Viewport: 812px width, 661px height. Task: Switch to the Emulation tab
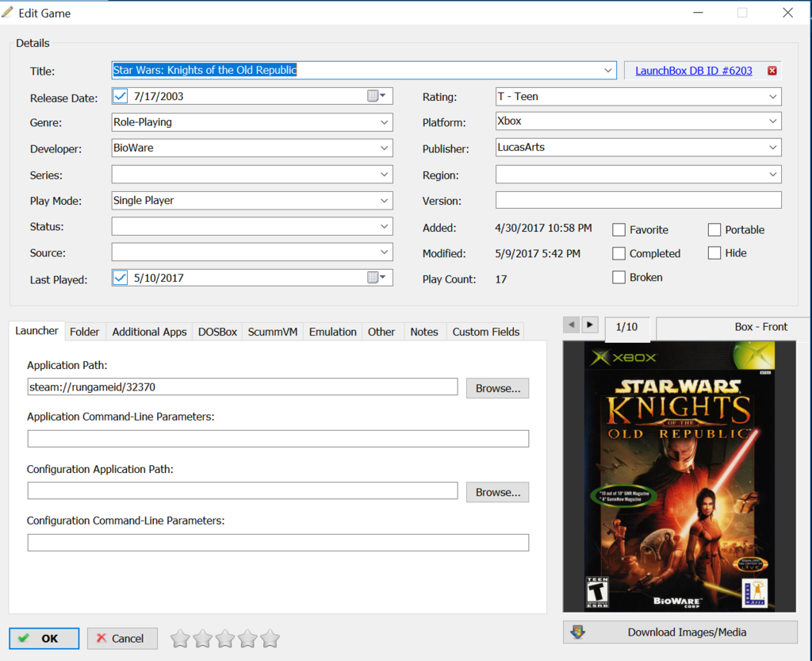332,332
